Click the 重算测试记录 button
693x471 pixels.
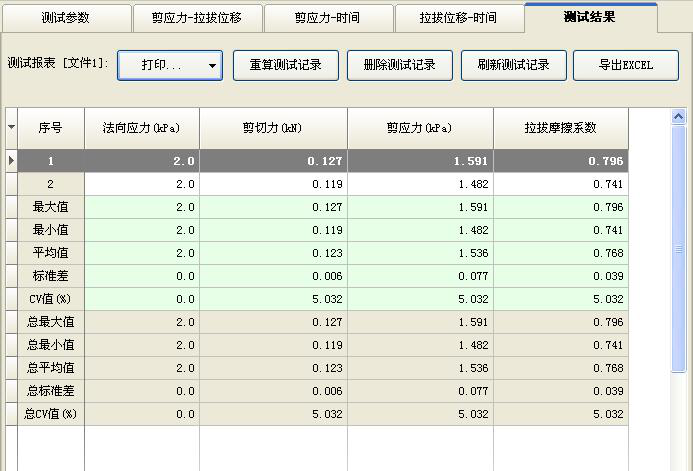284,65
